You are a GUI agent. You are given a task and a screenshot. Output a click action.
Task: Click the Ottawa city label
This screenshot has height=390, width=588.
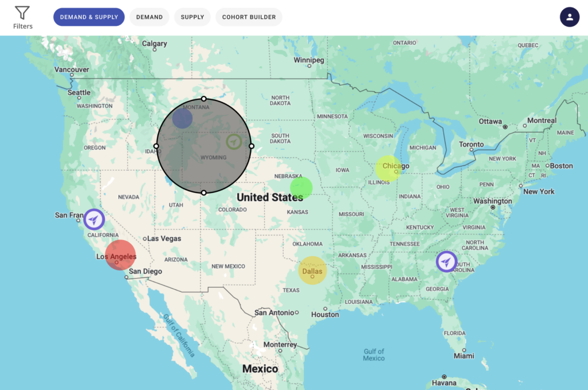490,122
